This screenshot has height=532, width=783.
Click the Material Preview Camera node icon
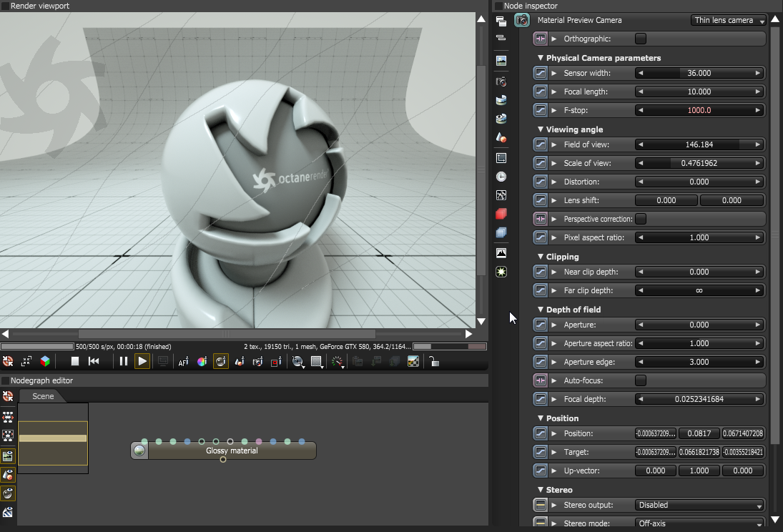tap(522, 20)
